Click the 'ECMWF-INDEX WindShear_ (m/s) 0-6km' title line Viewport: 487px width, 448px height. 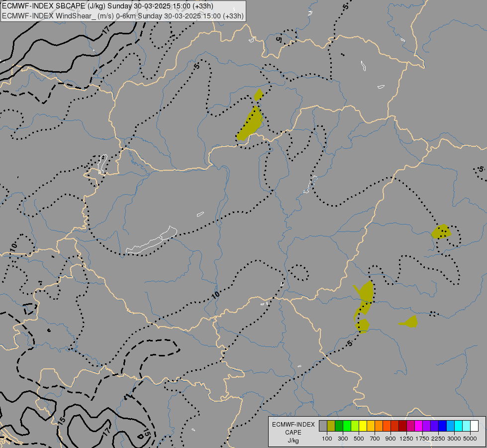tap(123, 16)
